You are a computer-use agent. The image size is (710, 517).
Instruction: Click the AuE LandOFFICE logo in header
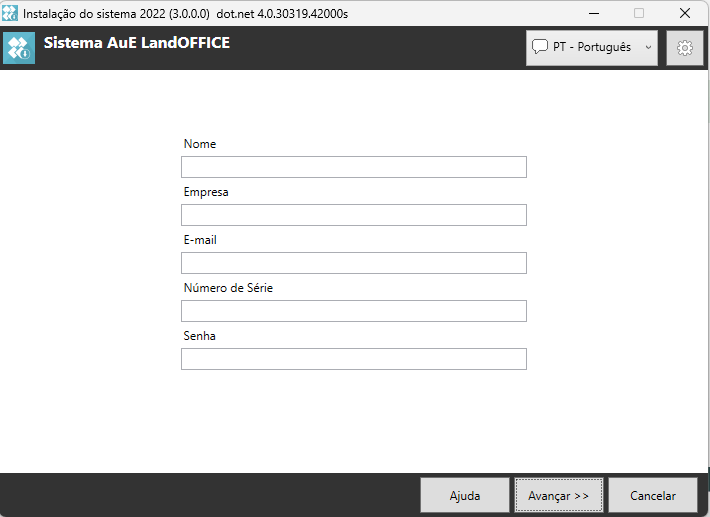(x=19, y=48)
